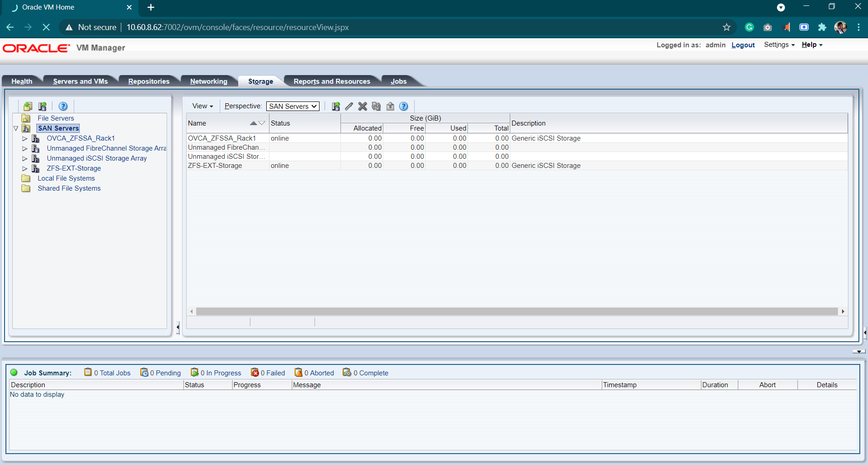Click the Failed jobs icon
The image size is (868, 465).
(255, 372)
